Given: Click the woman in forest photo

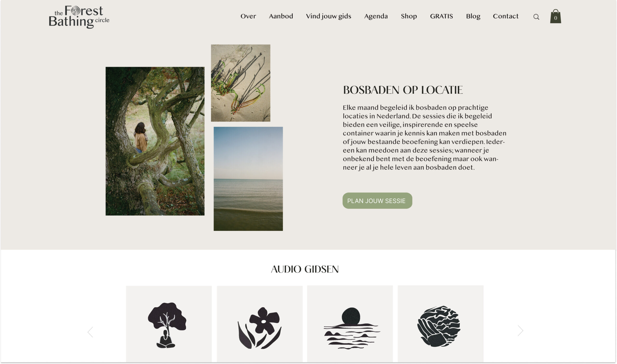Looking at the screenshot, I should pos(155,141).
